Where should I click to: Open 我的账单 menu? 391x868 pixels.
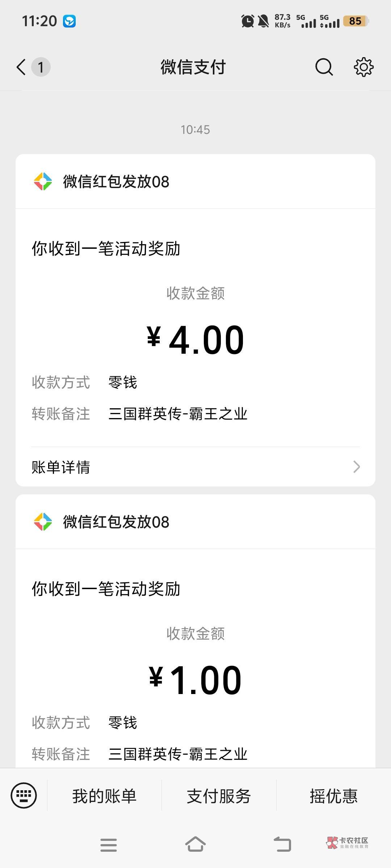coord(104,796)
